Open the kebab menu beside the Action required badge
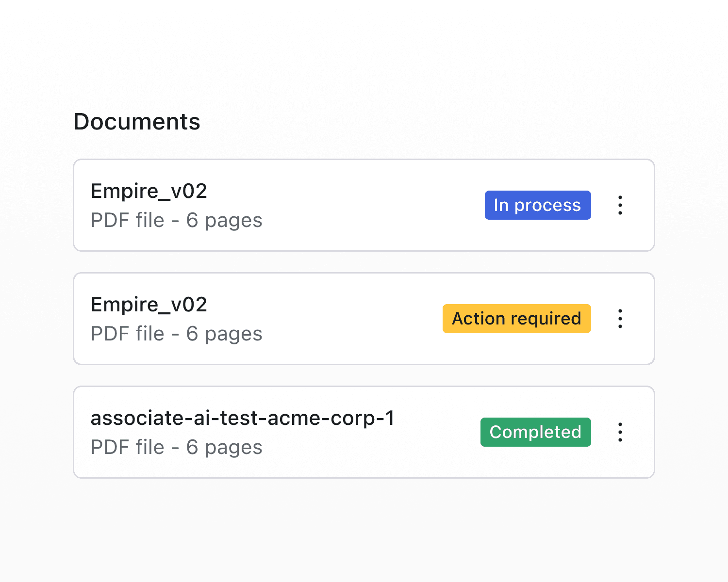The image size is (728, 582). (x=620, y=319)
